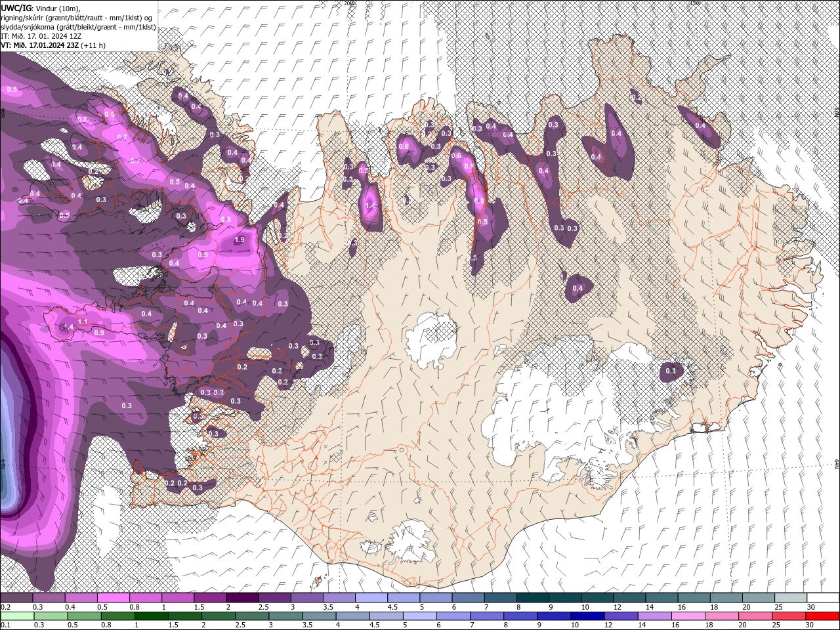Choose the violet 12 swatch in the bottom legend

point(621,616)
